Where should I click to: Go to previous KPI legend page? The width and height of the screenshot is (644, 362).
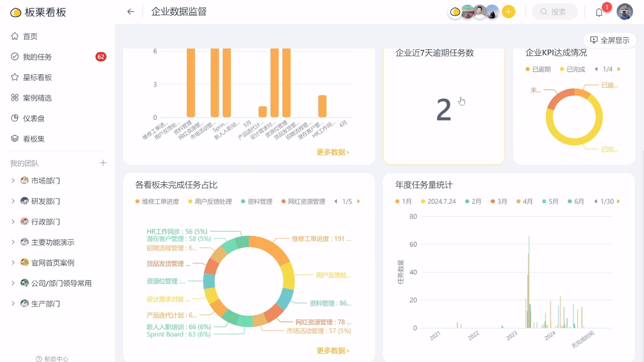pyautogui.click(x=596, y=69)
